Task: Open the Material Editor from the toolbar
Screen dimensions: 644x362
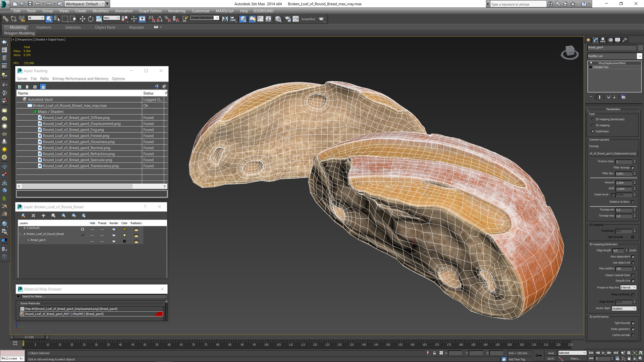Action: click(278, 19)
